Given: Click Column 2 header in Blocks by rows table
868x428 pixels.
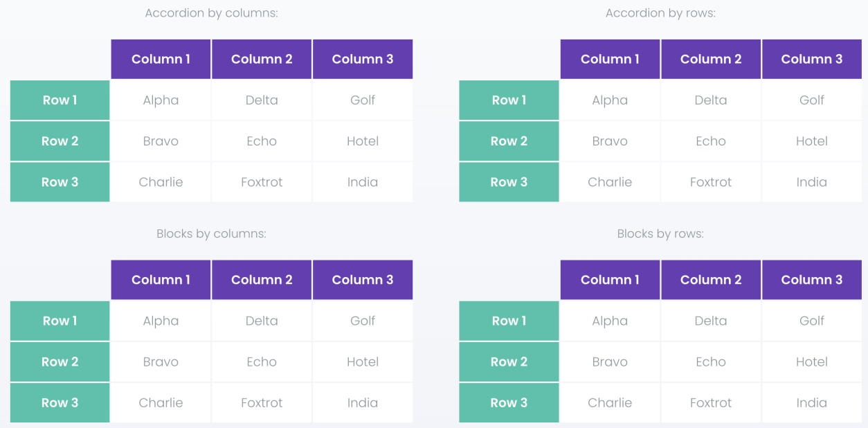Looking at the screenshot, I should pyautogui.click(x=711, y=280).
